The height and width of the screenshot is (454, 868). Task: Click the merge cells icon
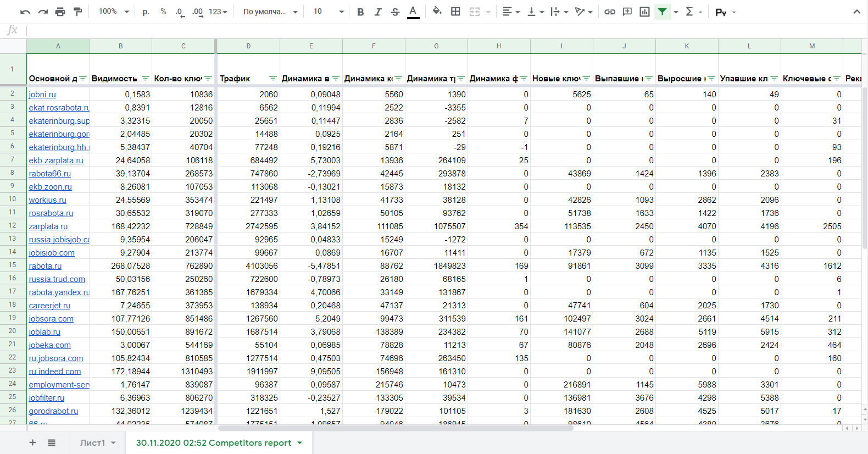(x=475, y=12)
